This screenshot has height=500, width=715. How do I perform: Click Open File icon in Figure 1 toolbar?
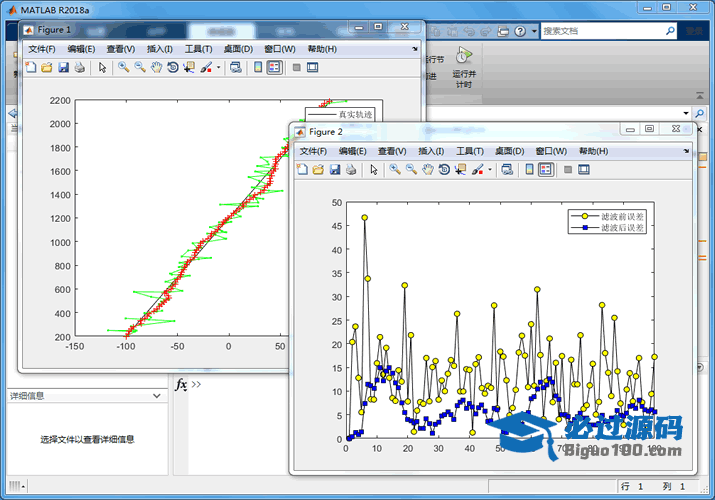[x=46, y=68]
